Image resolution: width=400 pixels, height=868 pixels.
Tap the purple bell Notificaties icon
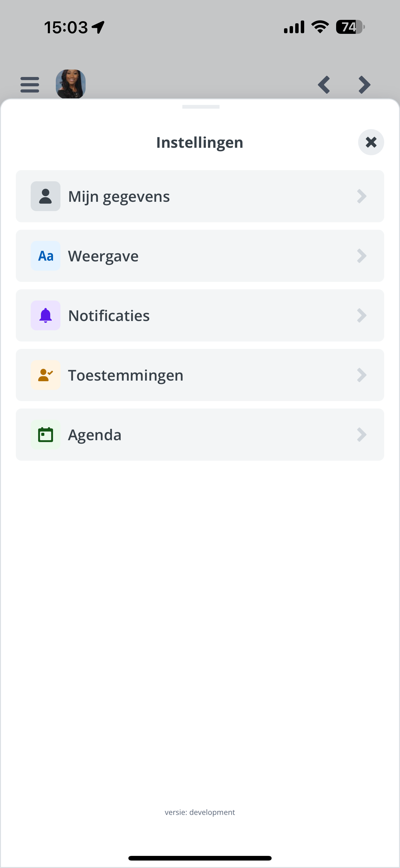(46, 316)
